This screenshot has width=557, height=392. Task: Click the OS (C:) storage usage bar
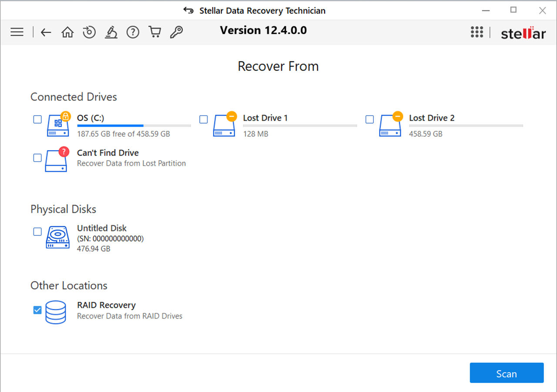tap(134, 126)
